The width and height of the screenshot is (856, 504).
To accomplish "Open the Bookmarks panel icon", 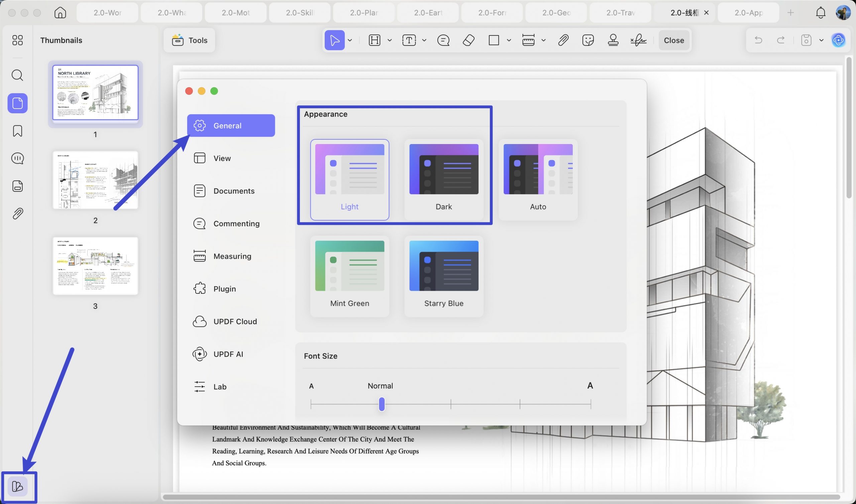I will pyautogui.click(x=17, y=131).
